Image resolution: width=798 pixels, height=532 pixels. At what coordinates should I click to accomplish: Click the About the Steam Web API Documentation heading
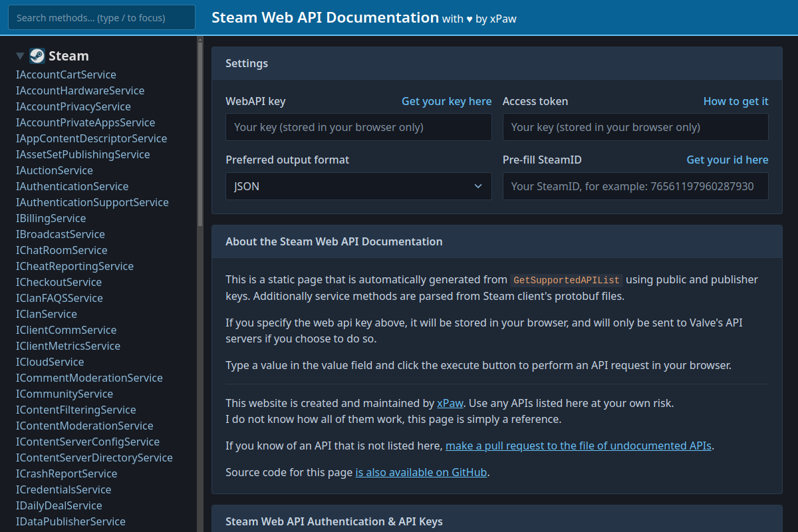(x=334, y=241)
